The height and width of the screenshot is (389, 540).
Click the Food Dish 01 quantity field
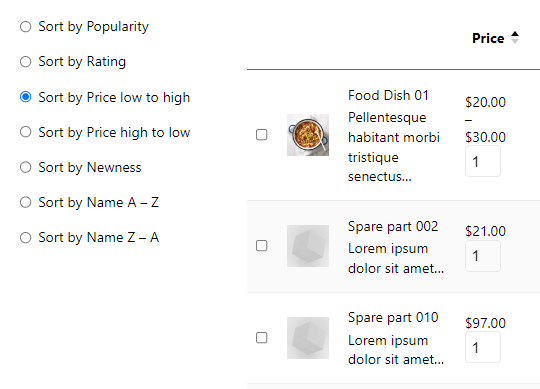(x=483, y=161)
